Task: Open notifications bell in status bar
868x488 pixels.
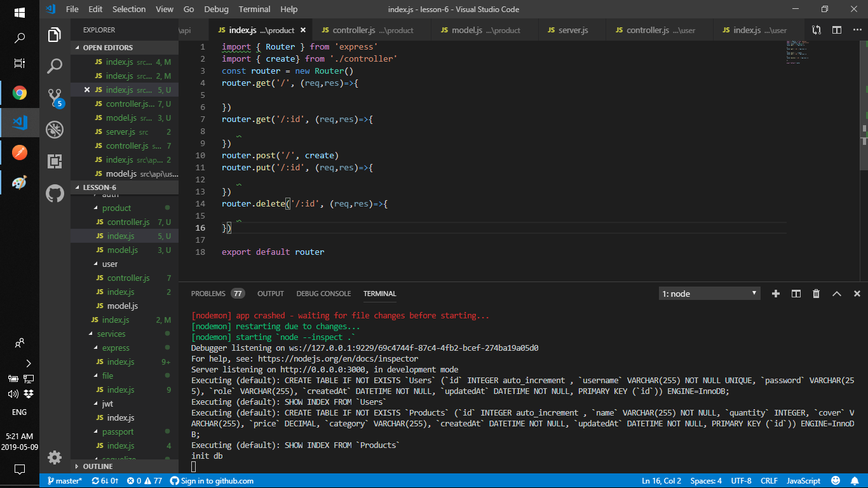Action: tap(855, 481)
